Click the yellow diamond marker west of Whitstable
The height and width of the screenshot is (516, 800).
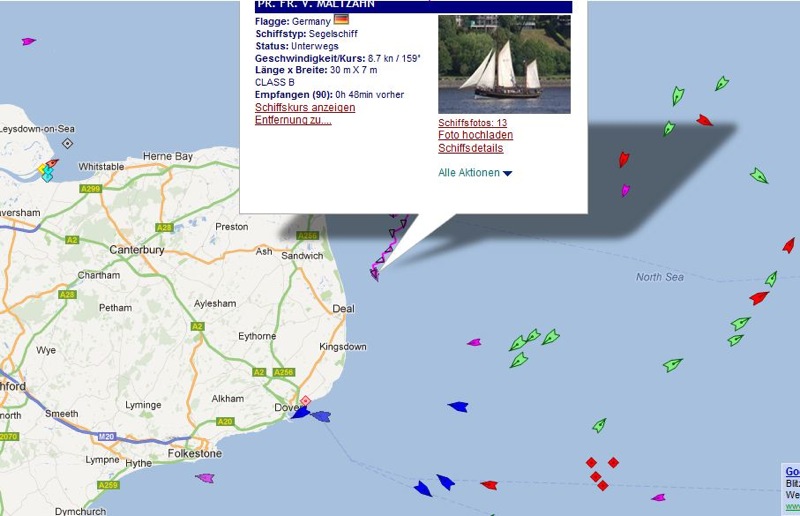click(x=42, y=169)
